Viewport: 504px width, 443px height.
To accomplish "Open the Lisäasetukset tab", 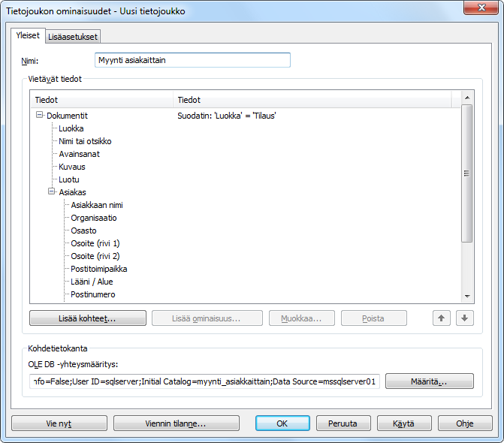I will (73, 37).
